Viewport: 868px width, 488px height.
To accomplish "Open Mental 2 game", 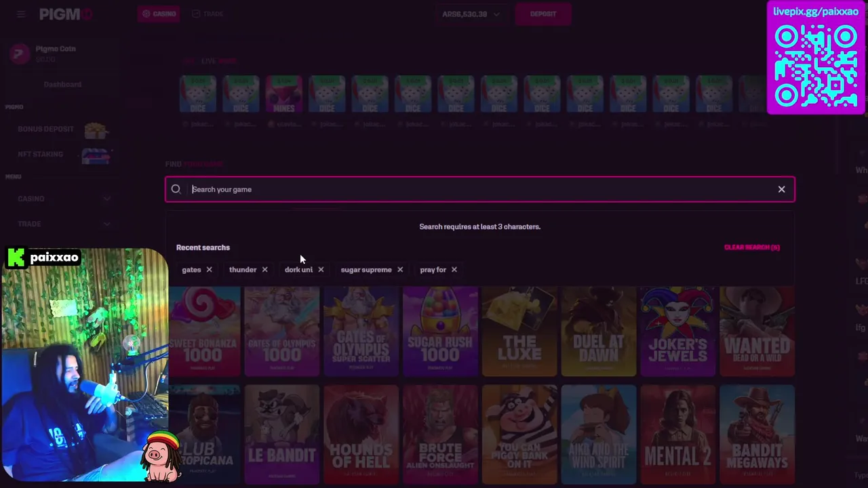I will (678, 435).
